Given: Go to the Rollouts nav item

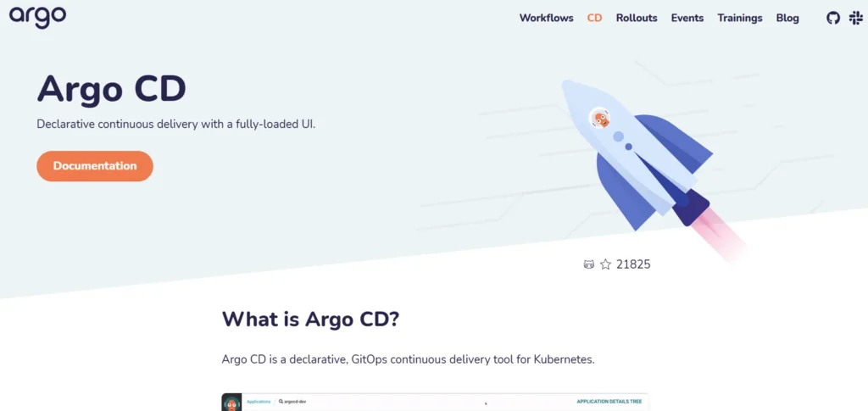Looking at the screenshot, I should (x=637, y=19).
